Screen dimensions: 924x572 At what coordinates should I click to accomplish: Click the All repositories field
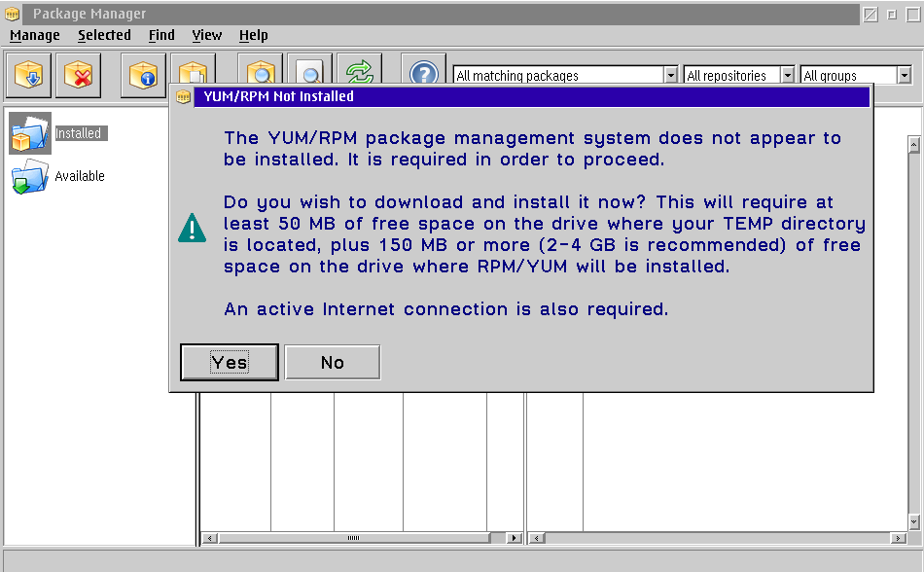[x=731, y=75]
